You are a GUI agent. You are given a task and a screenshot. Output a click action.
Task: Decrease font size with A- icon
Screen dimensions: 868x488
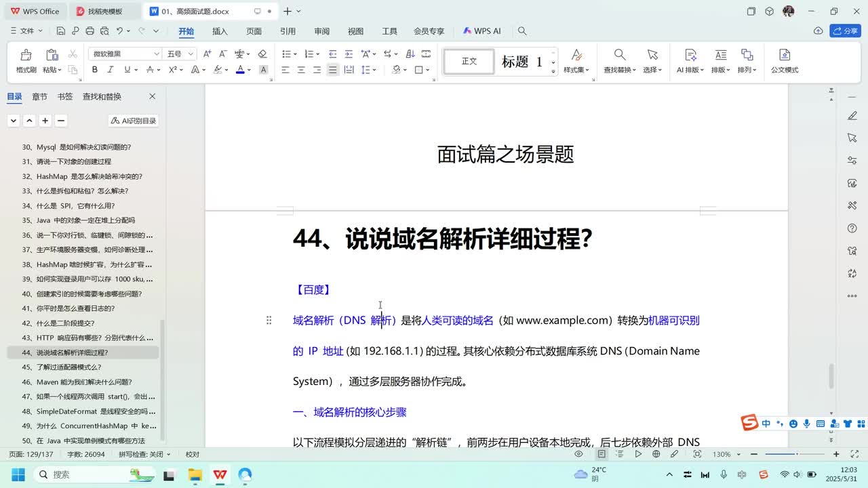click(222, 54)
